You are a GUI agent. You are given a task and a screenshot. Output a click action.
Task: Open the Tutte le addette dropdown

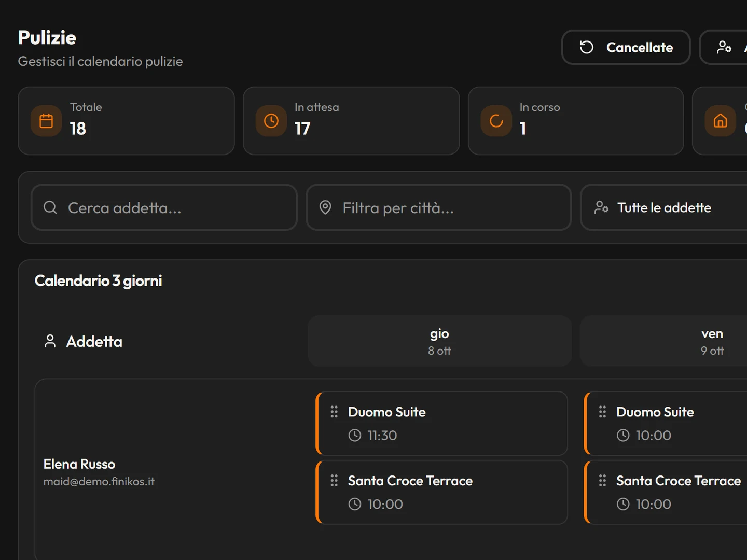pyautogui.click(x=664, y=207)
